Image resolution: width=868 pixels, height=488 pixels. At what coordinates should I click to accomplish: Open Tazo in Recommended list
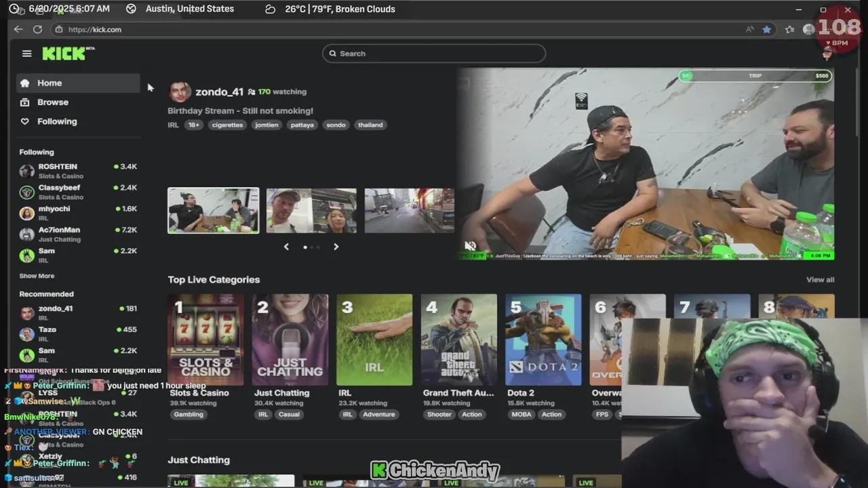(78, 333)
